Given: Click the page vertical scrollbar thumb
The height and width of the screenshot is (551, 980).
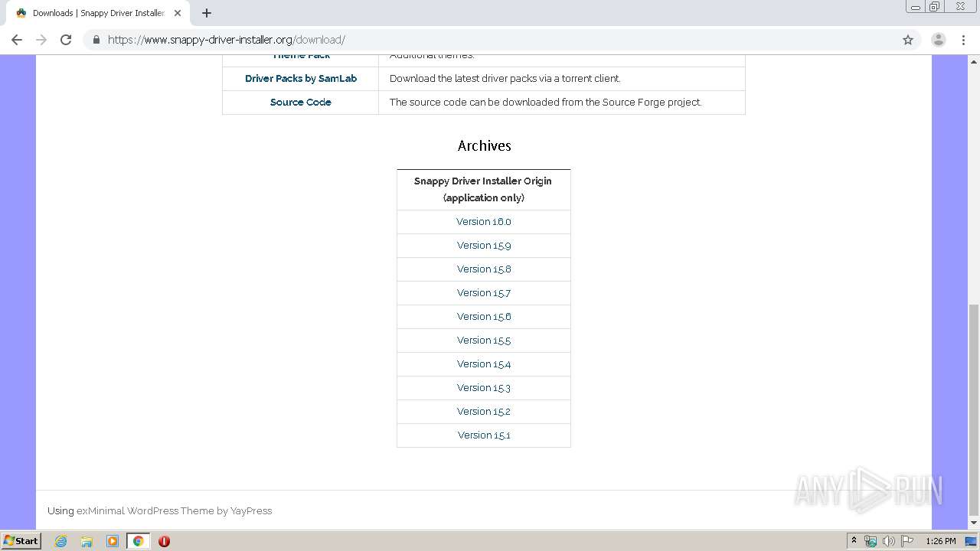Looking at the screenshot, I should [974, 409].
